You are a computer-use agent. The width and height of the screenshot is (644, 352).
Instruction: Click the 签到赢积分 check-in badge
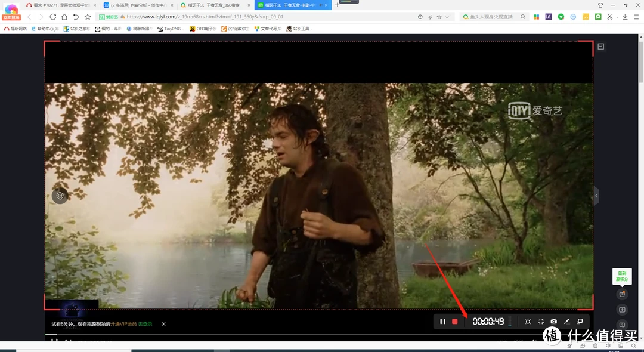coord(622,276)
